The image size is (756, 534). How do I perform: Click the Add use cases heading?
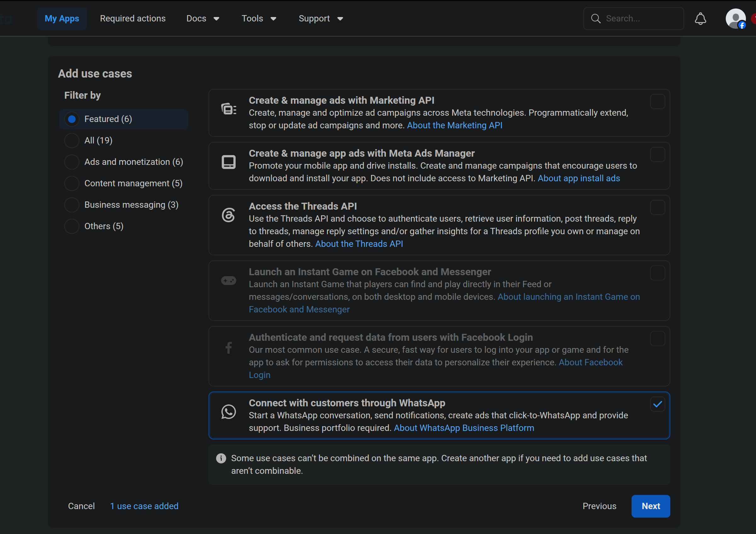[x=95, y=73]
